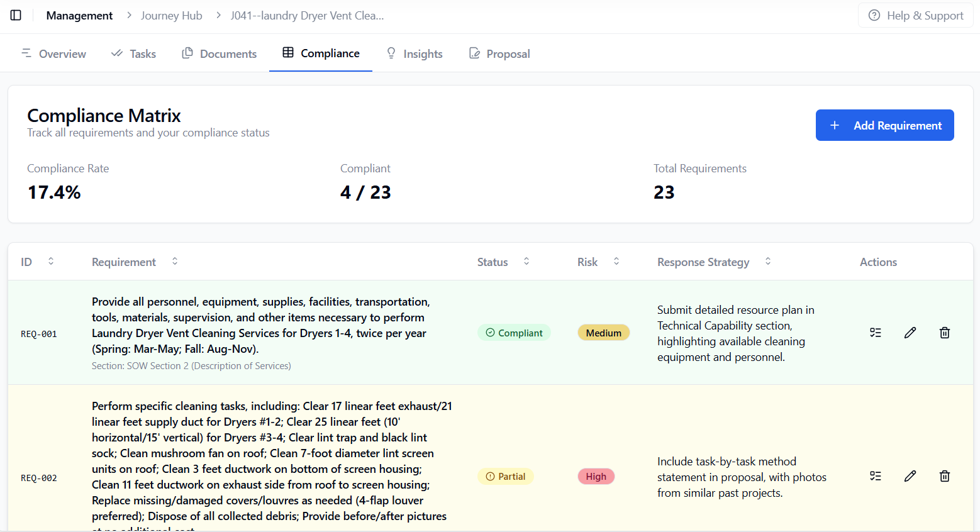Sort the Status column
This screenshot has height=532, width=980.
click(x=526, y=261)
